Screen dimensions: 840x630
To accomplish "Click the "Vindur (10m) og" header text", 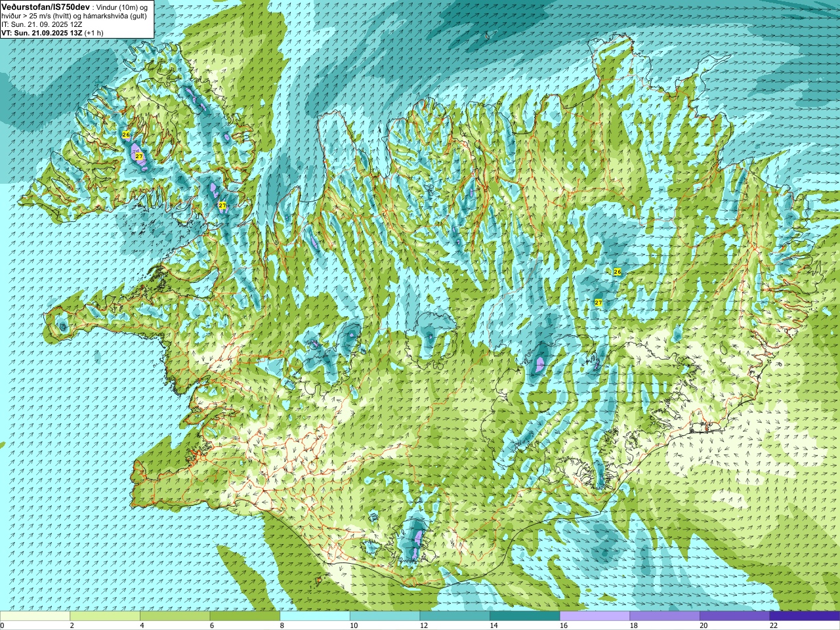I will coord(123,7).
